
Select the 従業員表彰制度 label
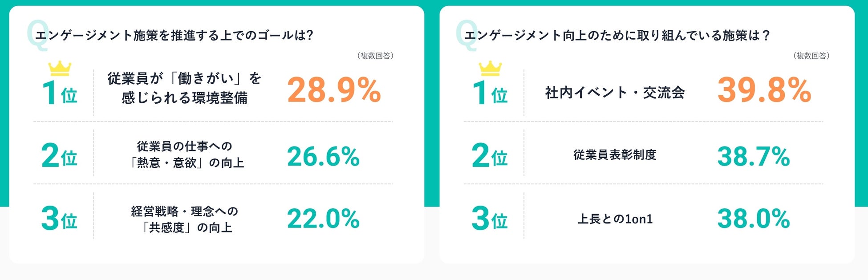[615, 155]
